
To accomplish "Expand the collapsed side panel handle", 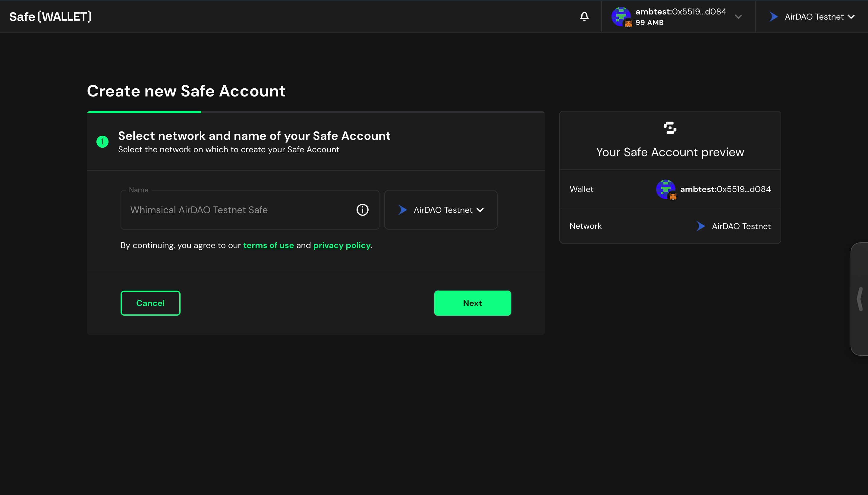I will point(860,299).
